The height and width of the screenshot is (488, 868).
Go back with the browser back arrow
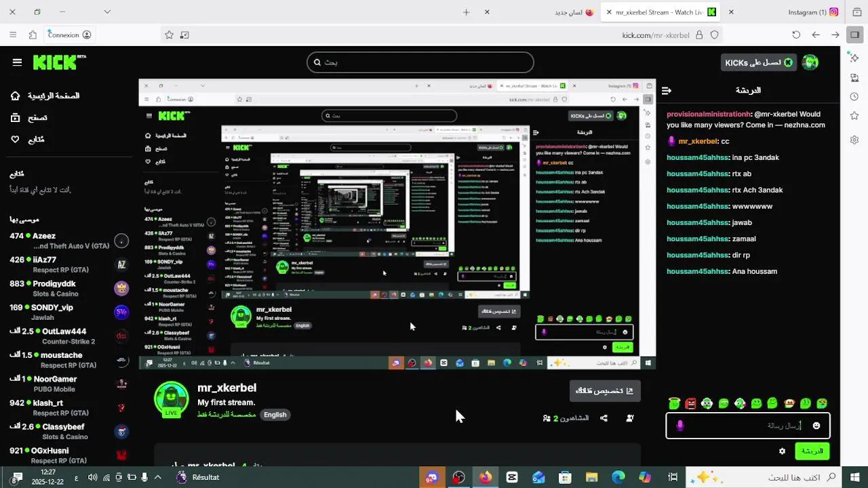(x=835, y=35)
